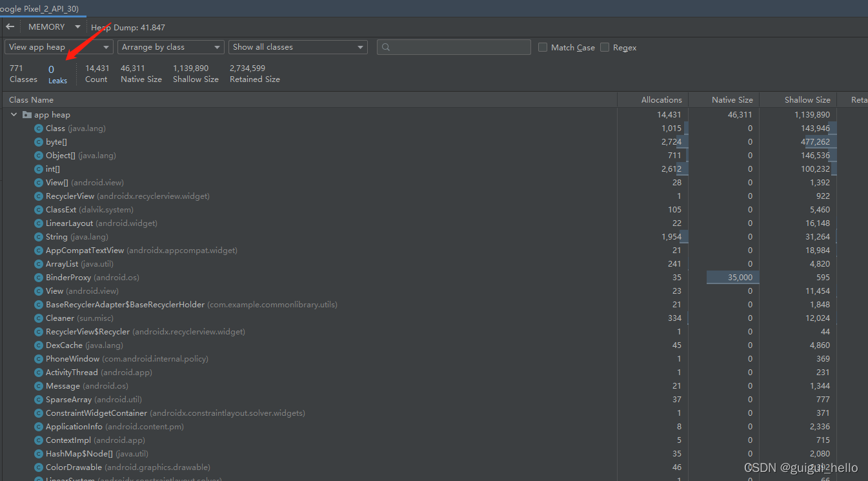Open the Arrange by class dropdown

[x=171, y=47]
